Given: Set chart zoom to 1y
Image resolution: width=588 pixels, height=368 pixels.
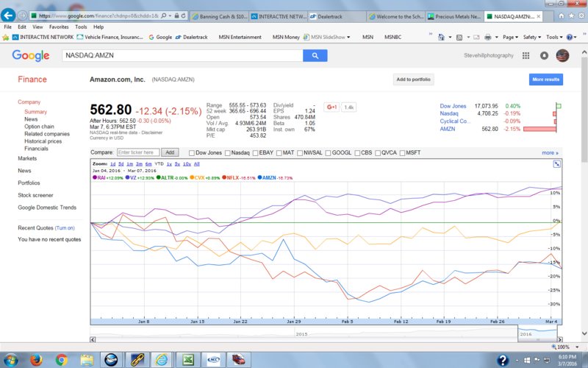Looking at the screenshot, I should 169,164.
